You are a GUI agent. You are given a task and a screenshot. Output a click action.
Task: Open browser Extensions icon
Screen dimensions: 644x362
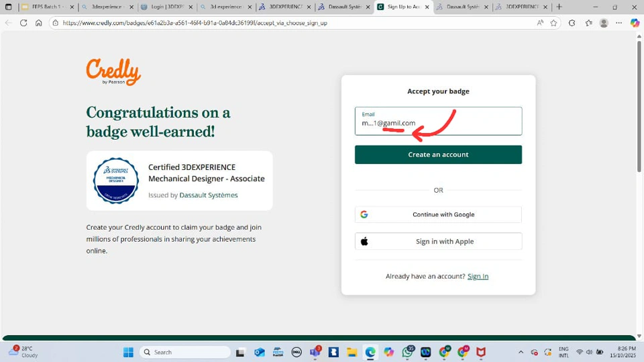[x=572, y=23]
